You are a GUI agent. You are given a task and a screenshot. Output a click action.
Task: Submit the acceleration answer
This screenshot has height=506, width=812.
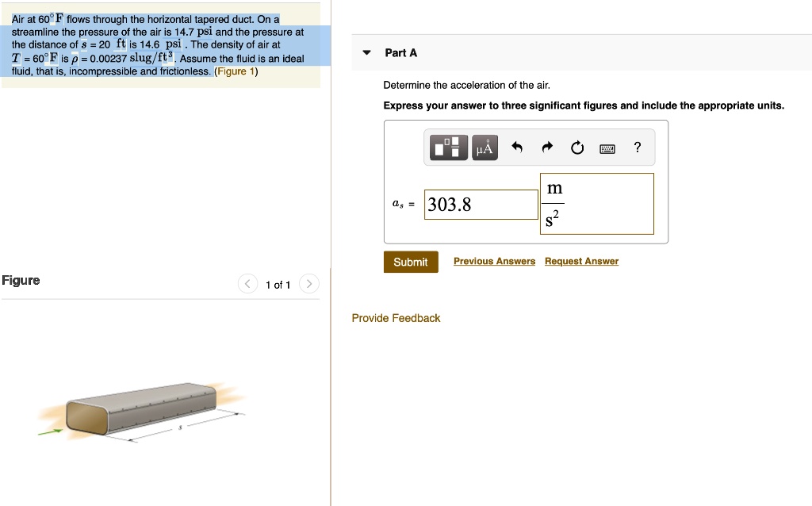tap(411, 262)
